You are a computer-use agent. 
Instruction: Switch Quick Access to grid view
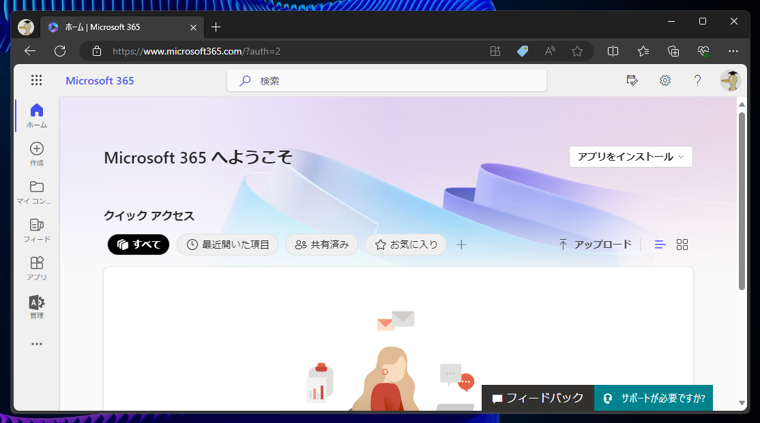[x=682, y=245]
